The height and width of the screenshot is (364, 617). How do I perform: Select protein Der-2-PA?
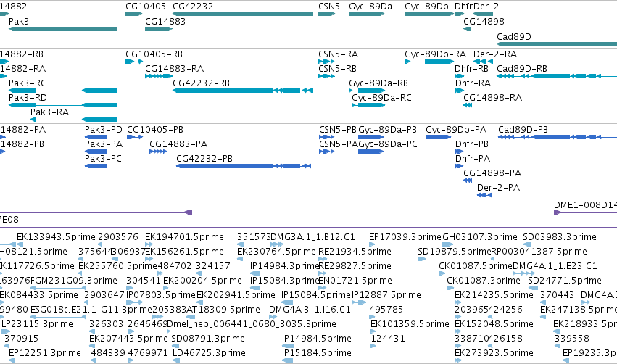(484, 195)
